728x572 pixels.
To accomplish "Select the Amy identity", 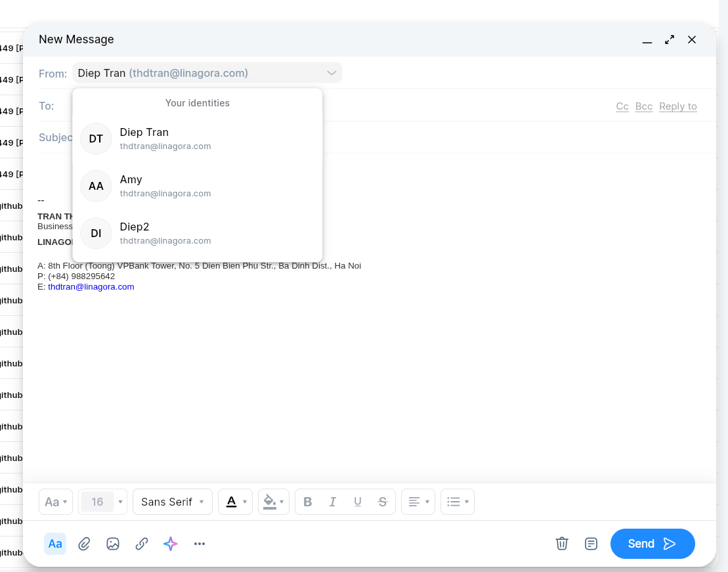I will pyautogui.click(x=198, y=186).
